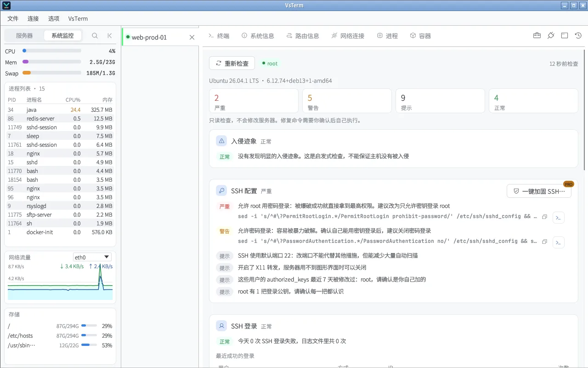This screenshot has height=368, width=588.
Task: Click the window panel layout icon
Action: coord(565,35)
